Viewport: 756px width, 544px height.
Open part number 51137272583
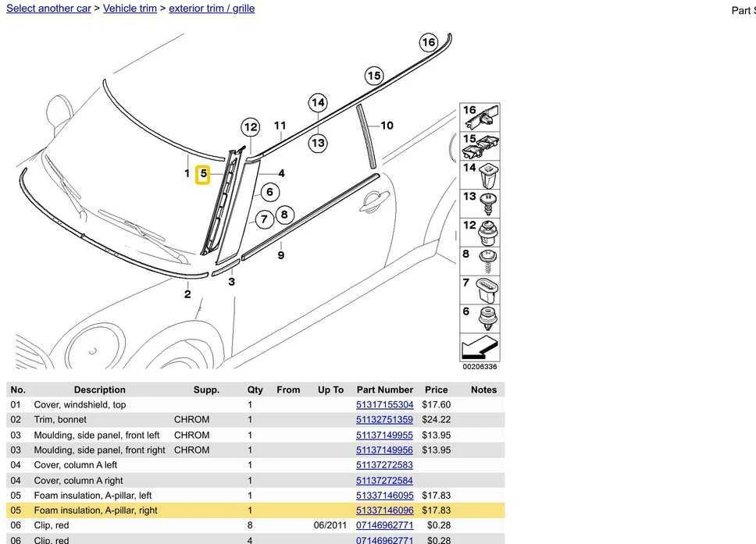[385, 465]
